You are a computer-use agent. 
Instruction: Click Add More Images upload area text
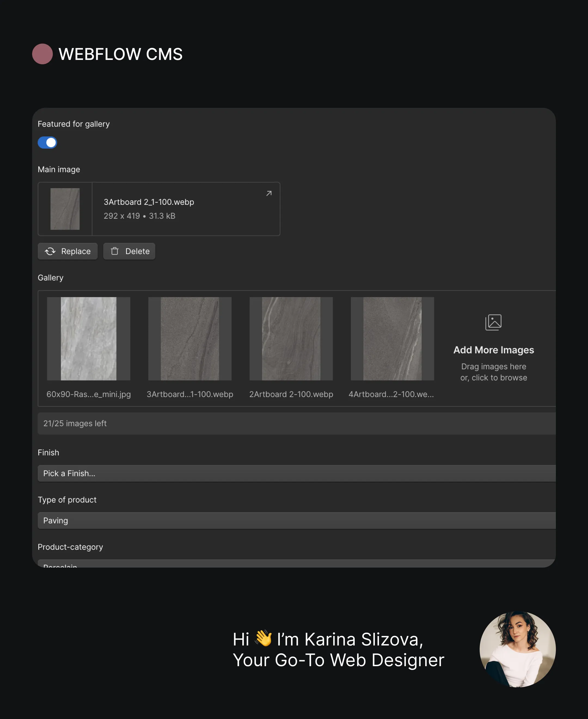click(x=494, y=350)
